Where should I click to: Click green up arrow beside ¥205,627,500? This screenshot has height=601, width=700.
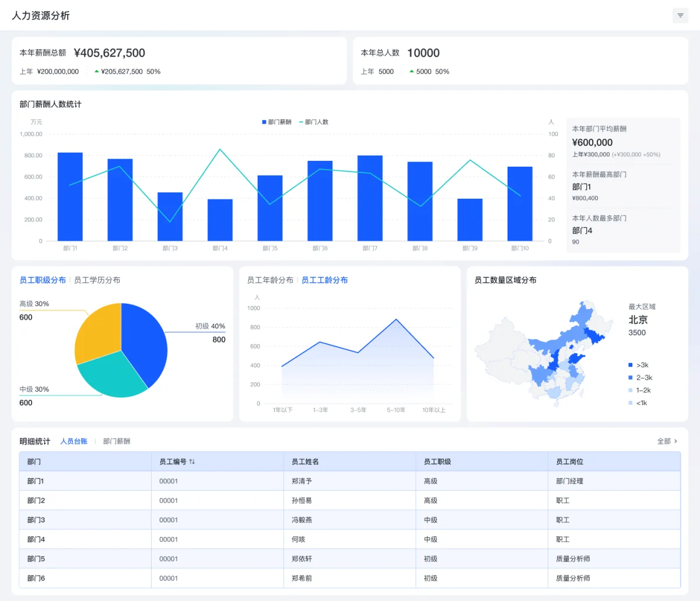pyautogui.click(x=97, y=72)
